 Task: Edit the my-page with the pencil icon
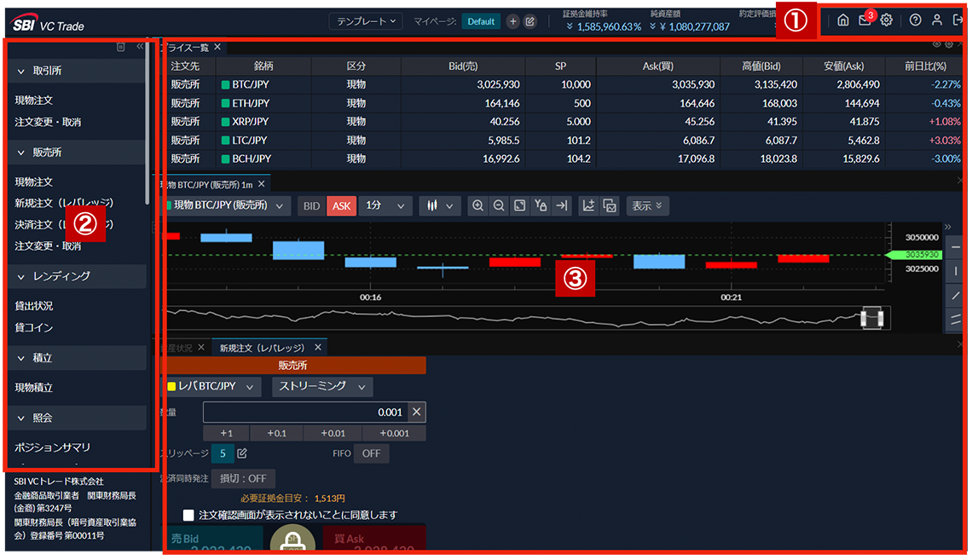[530, 21]
